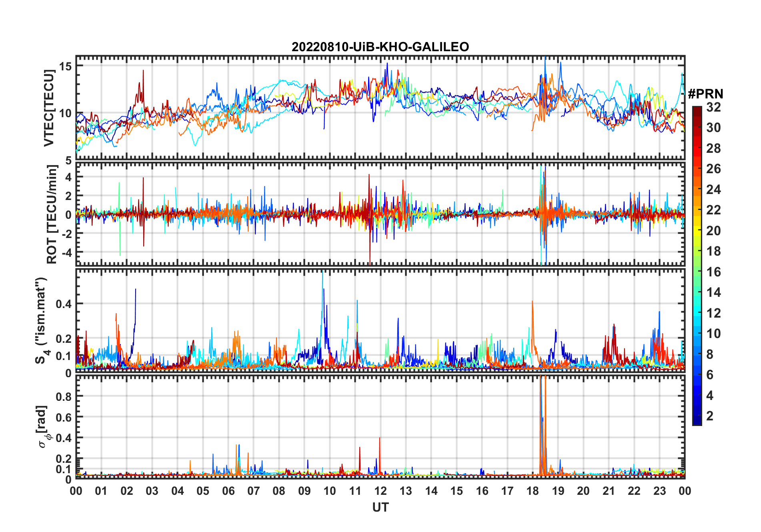
Task: Click σφ y-axis tick label 0.8
Action: point(64,396)
